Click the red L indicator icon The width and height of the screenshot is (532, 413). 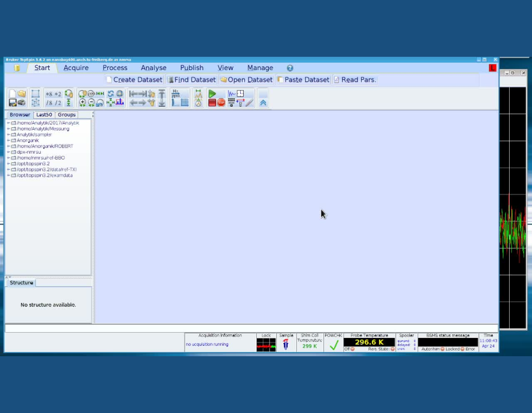pos(492,68)
